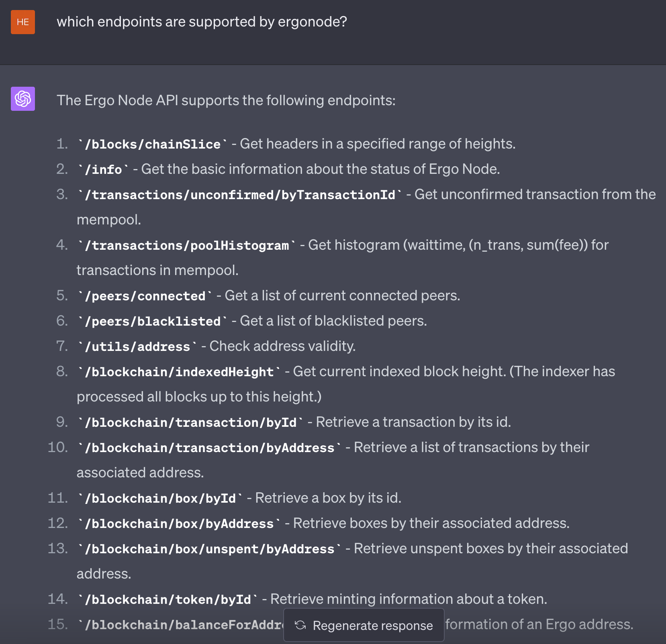Image resolution: width=666 pixels, height=644 pixels.
Task: Click the /peers/connected endpoint code
Action: tap(145, 296)
